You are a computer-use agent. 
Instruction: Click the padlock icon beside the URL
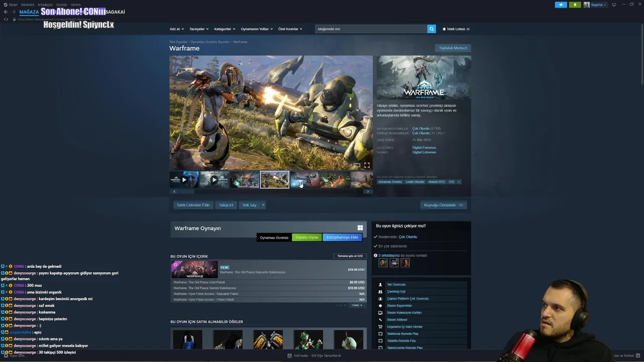point(14,19)
